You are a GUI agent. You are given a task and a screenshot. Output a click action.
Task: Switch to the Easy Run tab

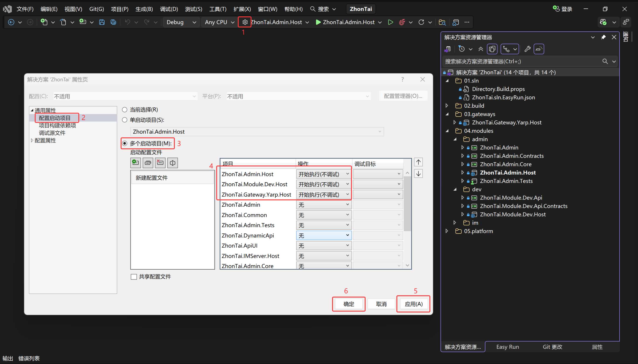pyautogui.click(x=507, y=347)
